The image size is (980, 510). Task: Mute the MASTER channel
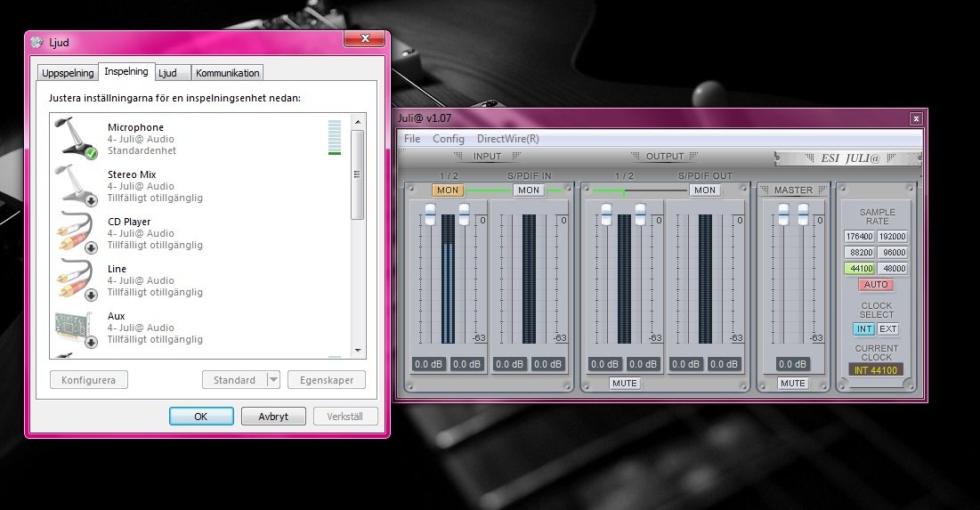[x=792, y=383]
